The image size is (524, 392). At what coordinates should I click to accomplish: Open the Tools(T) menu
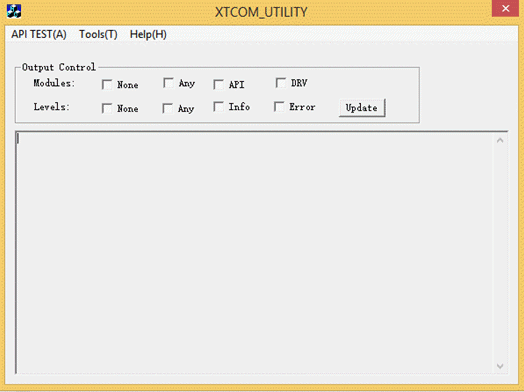tap(98, 34)
